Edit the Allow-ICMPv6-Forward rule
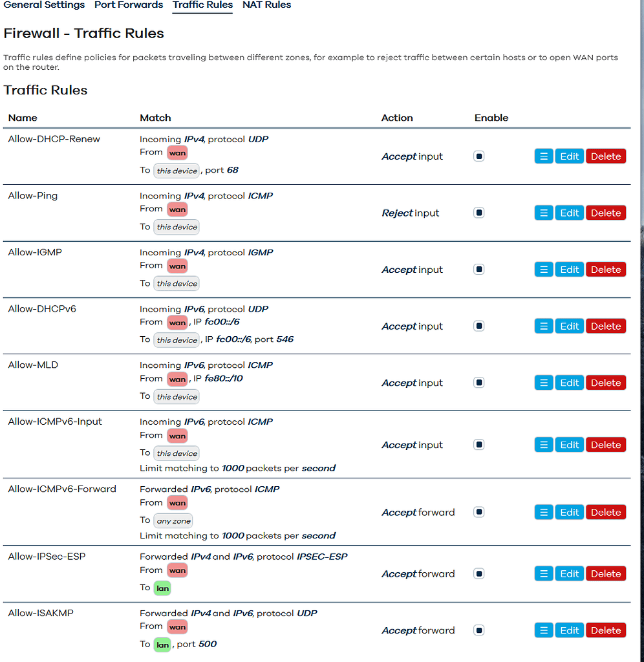 coord(569,511)
